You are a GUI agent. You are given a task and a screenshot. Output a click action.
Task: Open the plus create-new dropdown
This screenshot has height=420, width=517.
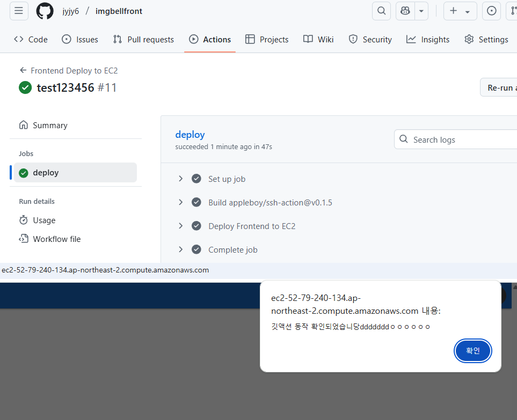pos(460,11)
